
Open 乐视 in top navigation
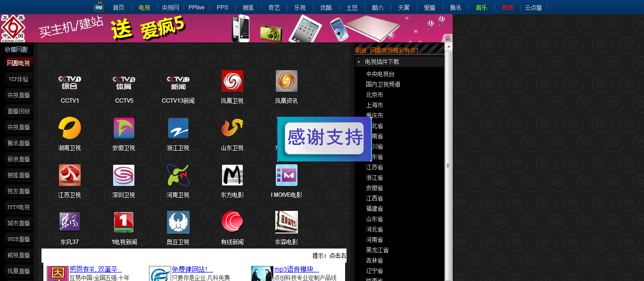click(x=300, y=8)
